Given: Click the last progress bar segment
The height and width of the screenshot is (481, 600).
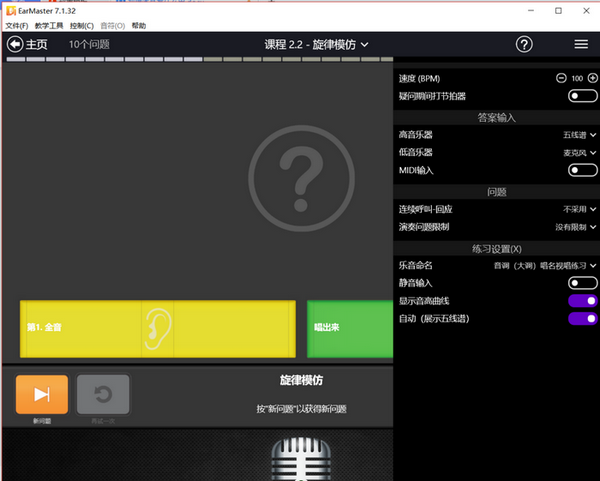Looking at the screenshot, I should click(387, 59).
